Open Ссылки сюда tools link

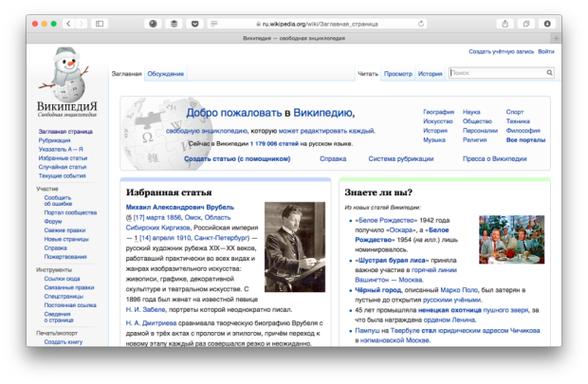[62, 279]
